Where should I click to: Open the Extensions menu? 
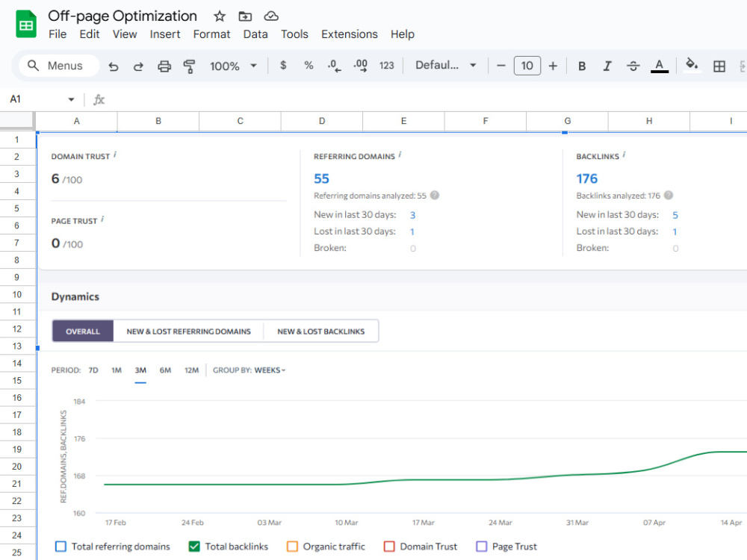click(349, 34)
